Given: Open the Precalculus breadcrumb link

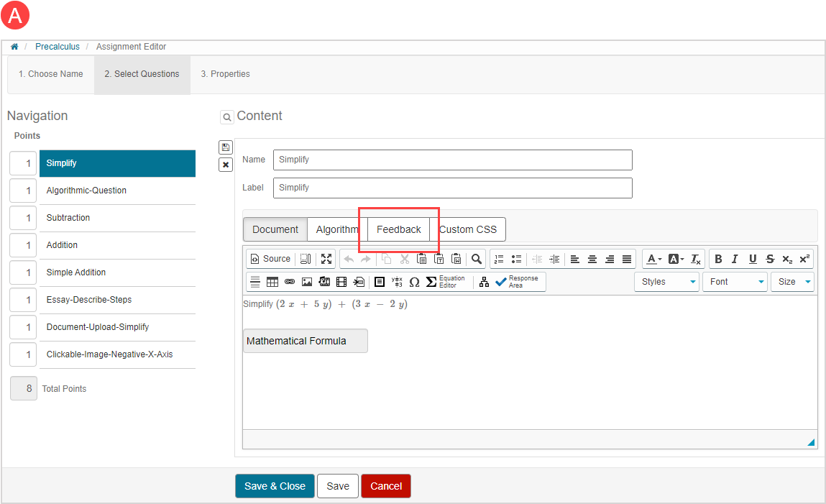Looking at the screenshot, I should click(58, 47).
